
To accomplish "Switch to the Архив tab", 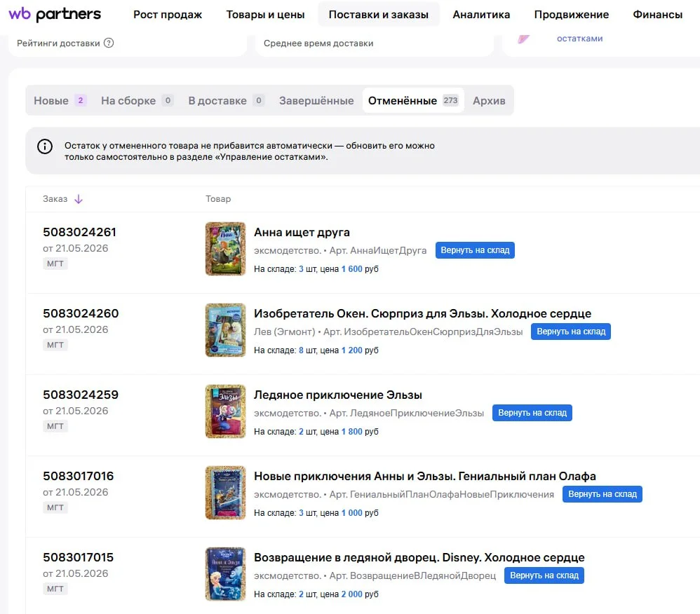I will [x=489, y=100].
